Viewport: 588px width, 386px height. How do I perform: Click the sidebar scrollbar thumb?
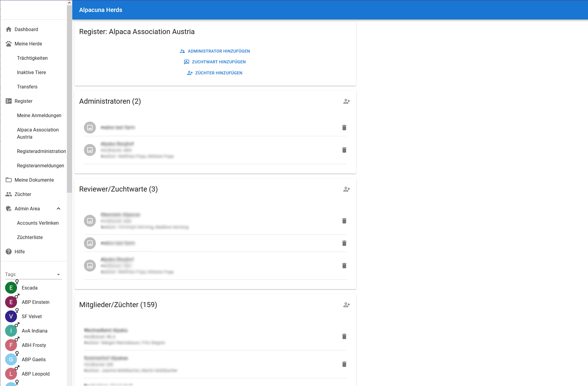69,99
